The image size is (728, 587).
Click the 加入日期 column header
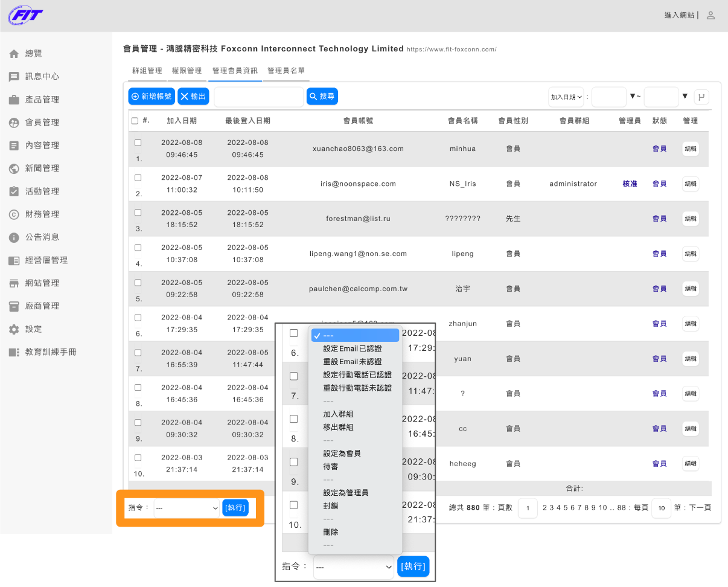point(182,121)
